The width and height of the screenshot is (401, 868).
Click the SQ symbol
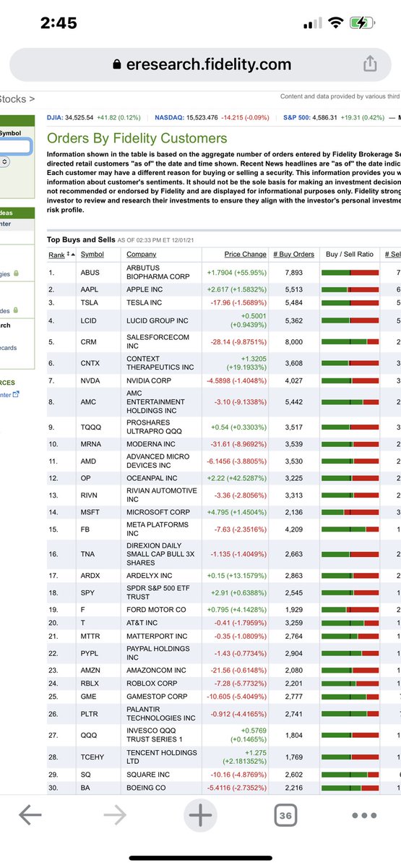point(86,774)
